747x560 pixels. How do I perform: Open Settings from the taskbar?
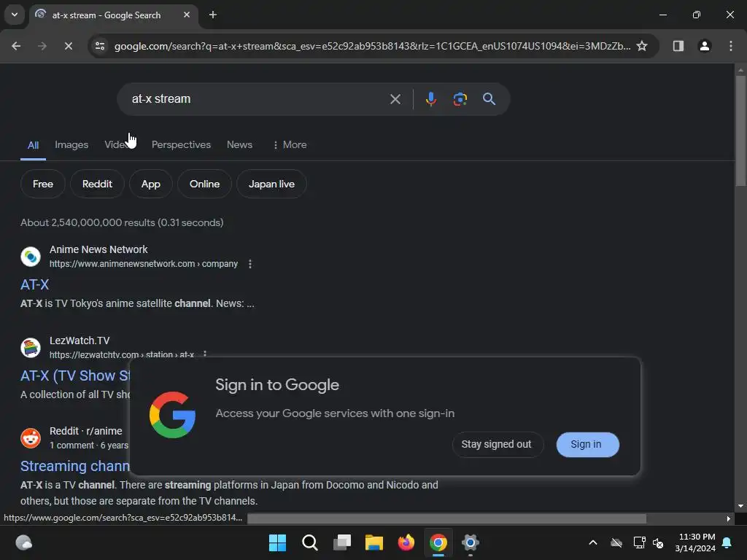pos(471,542)
